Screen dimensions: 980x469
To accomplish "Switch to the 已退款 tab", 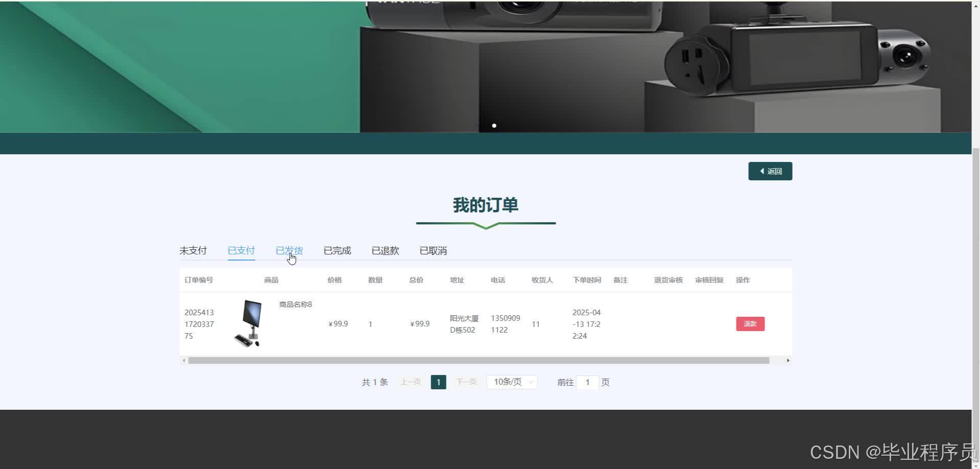I will (384, 250).
